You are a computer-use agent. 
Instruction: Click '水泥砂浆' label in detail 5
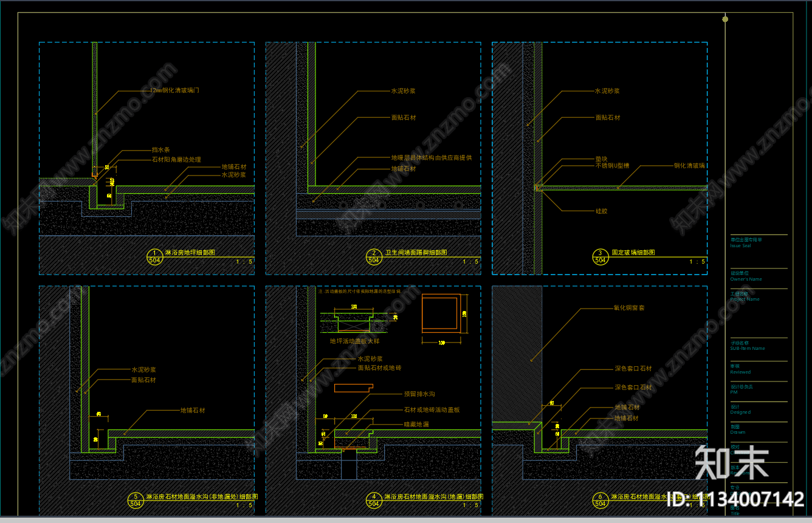pyautogui.click(x=143, y=369)
